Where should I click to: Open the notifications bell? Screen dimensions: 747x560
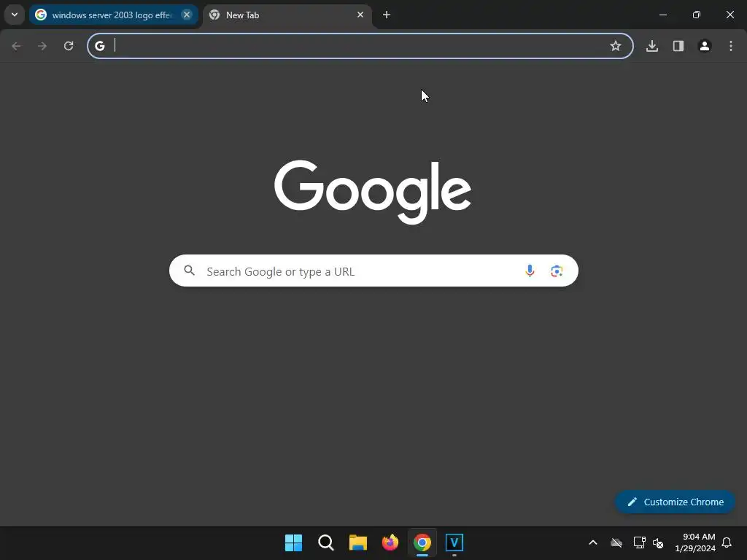click(x=727, y=542)
